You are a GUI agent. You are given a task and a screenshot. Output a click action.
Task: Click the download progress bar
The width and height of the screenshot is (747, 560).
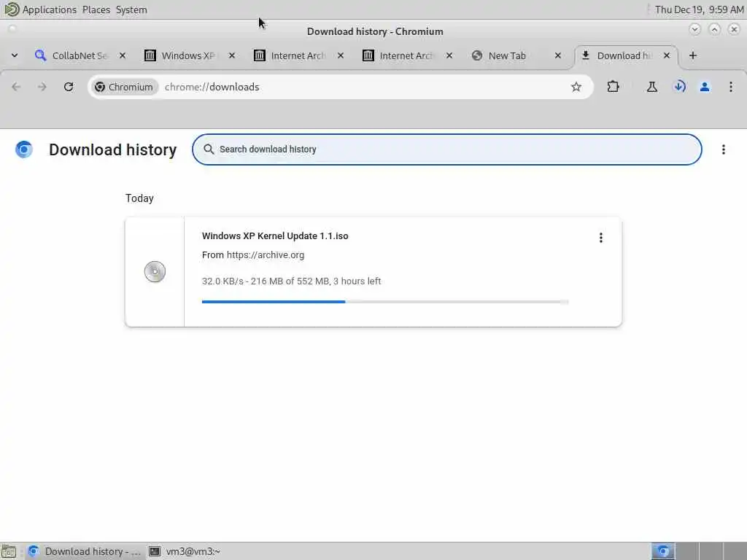385,301
